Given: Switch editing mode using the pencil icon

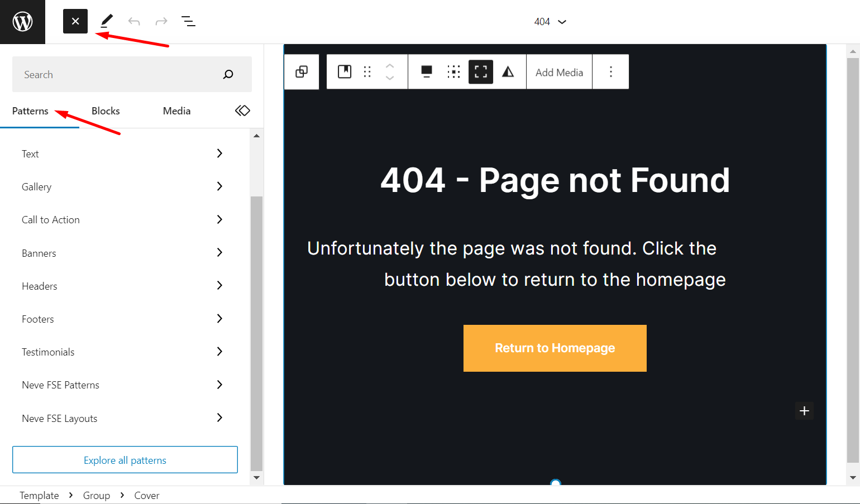Looking at the screenshot, I should pyautogui.click(x=105, y=21).
